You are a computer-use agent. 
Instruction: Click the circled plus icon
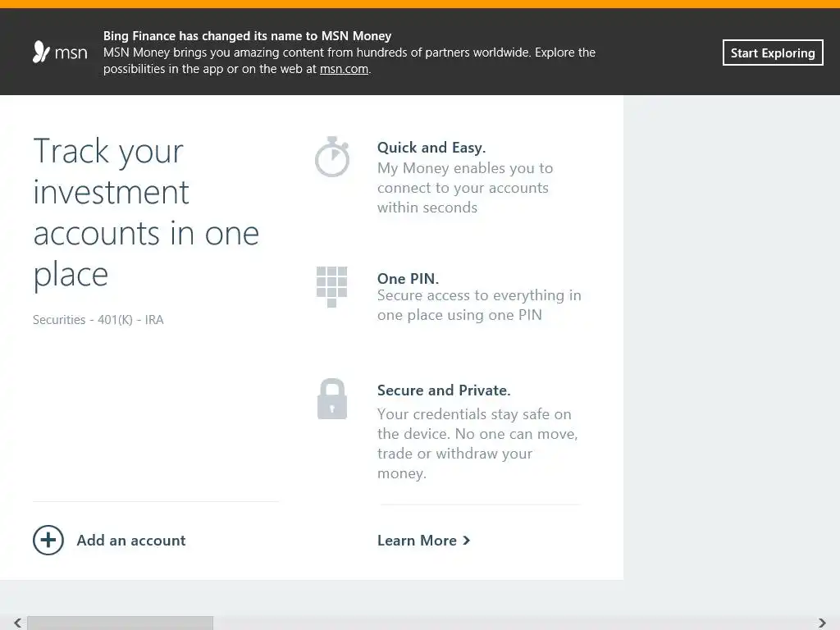48,540
